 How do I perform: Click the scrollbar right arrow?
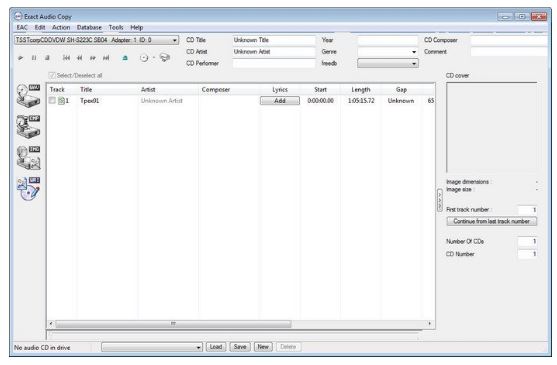(x=430, y=324)
